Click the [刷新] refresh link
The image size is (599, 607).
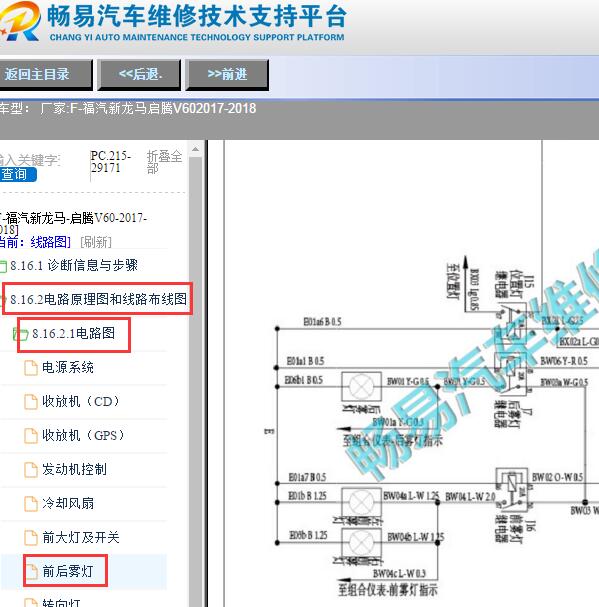click(x=96, y=242)
